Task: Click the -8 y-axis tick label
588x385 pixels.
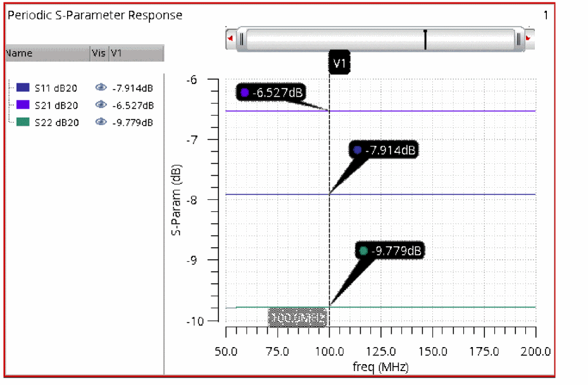Action: [x=192, y=200]
